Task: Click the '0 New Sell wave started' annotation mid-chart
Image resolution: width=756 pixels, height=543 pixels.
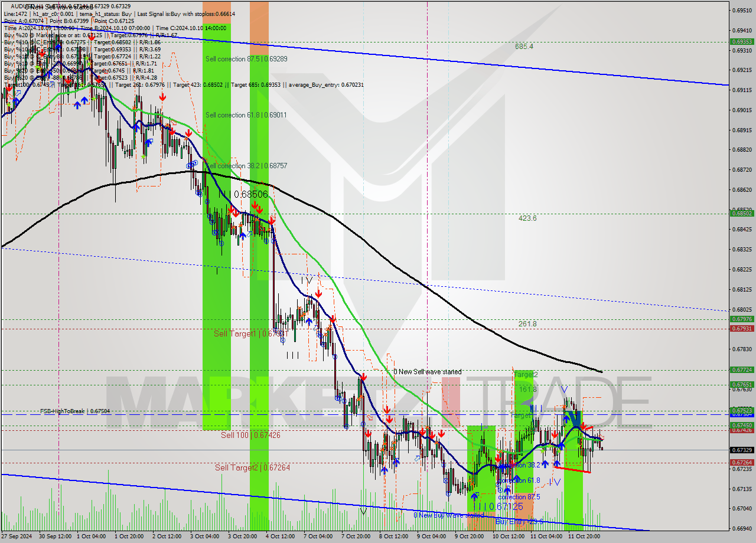Action: pos(428,372)
